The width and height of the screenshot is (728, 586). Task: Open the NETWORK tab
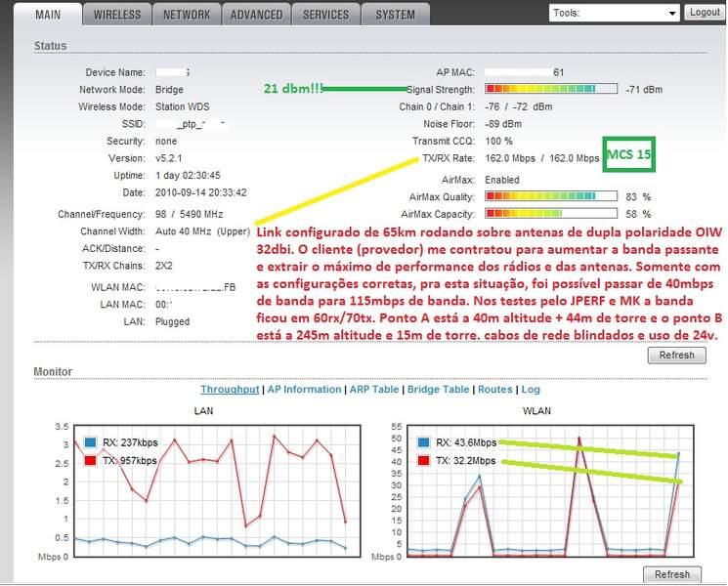point(187,15)
